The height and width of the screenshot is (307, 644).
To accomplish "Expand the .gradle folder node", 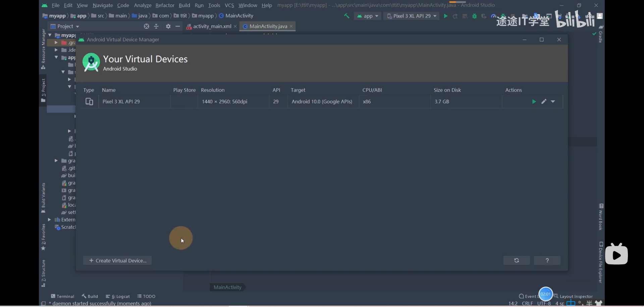I will tap(56, 43).
